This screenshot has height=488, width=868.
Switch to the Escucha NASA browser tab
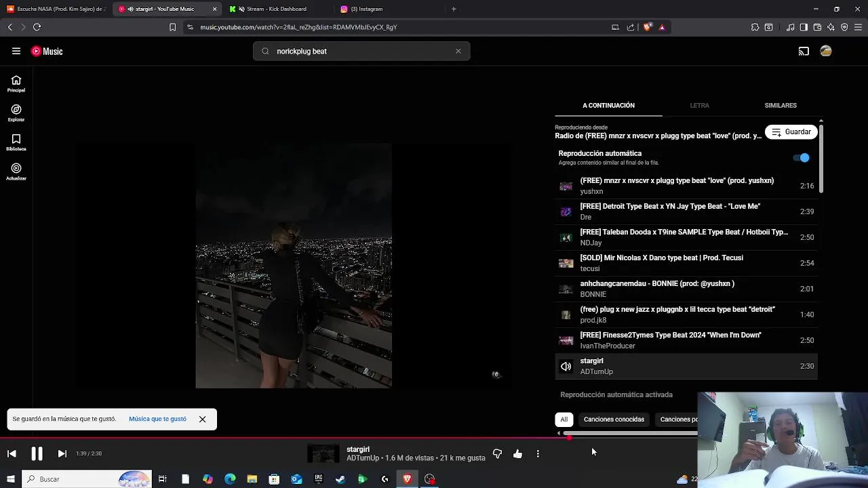(56, 9)
